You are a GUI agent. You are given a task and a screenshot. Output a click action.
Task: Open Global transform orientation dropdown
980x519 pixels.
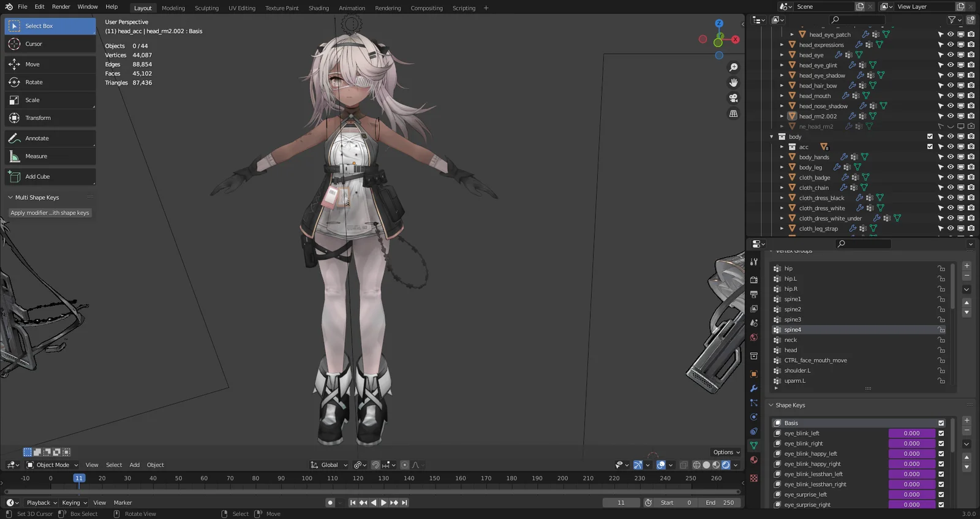tap(329, 465)
